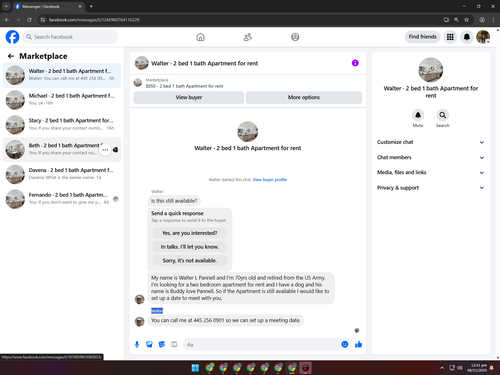Send quick reply "Yes, are you interested?"

(189, 233)
